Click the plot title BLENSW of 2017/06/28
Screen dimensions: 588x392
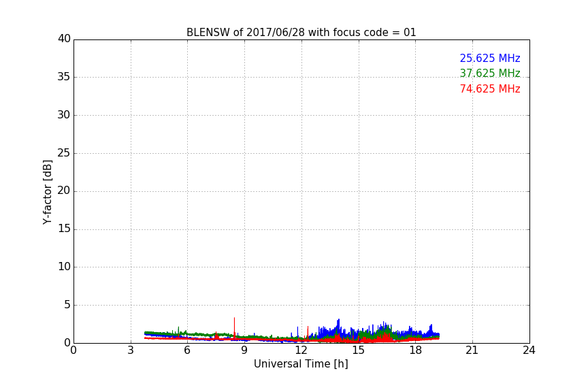pos(301,32)
